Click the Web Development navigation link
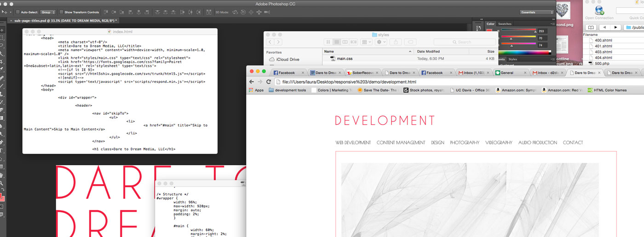The height and width of the screenshot is (237, 644). pos(353,143)
